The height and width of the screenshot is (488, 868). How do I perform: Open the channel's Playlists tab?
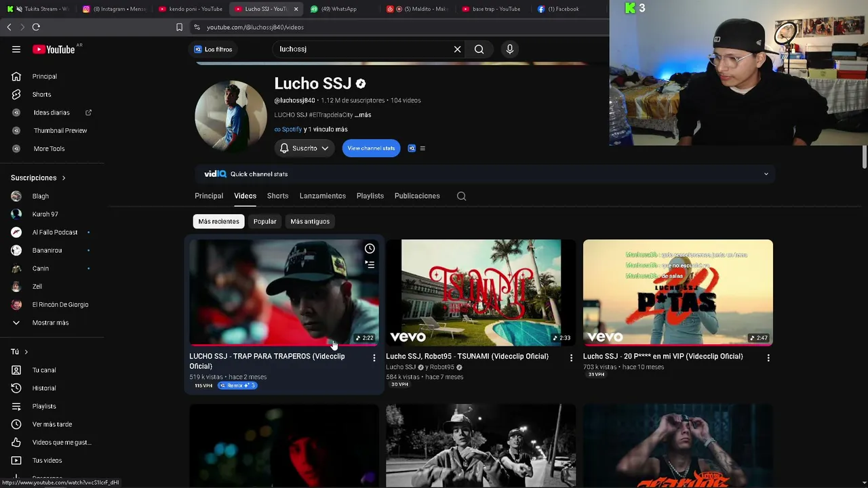[370, 196]
